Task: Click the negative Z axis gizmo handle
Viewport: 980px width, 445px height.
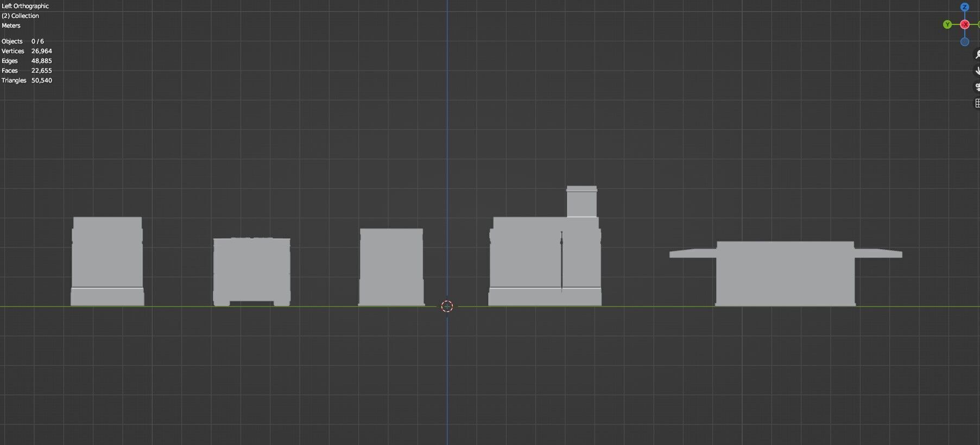Action: click(x=965, y=42)
